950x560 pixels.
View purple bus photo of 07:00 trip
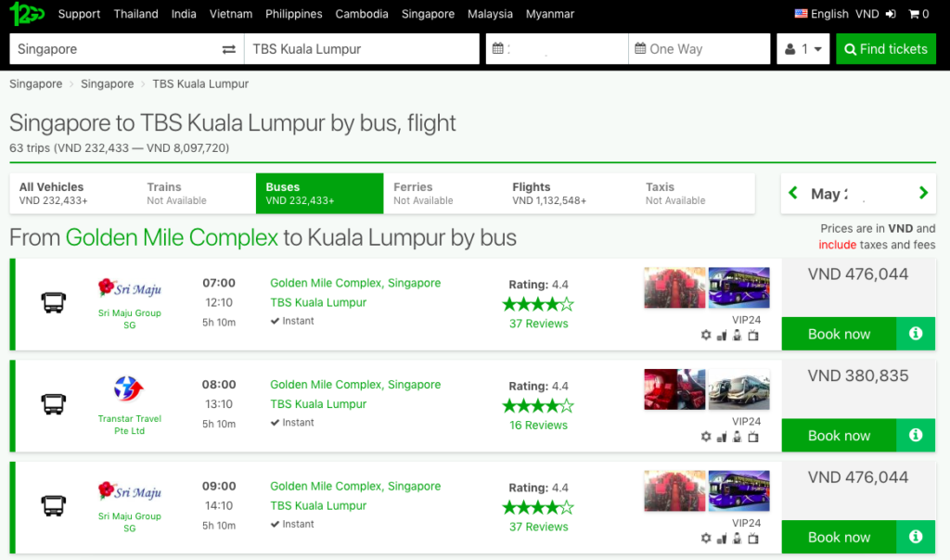(x=738, y=287)
